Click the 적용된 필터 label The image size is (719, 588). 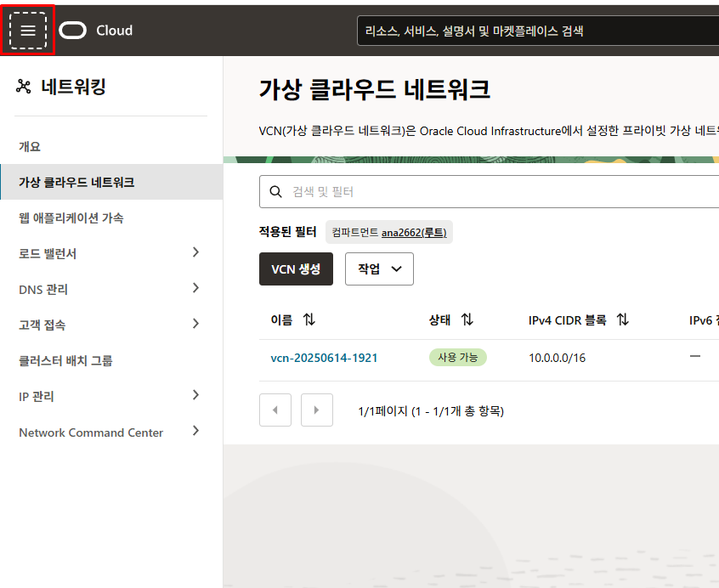pyautogui.click(x=288, y=232)
